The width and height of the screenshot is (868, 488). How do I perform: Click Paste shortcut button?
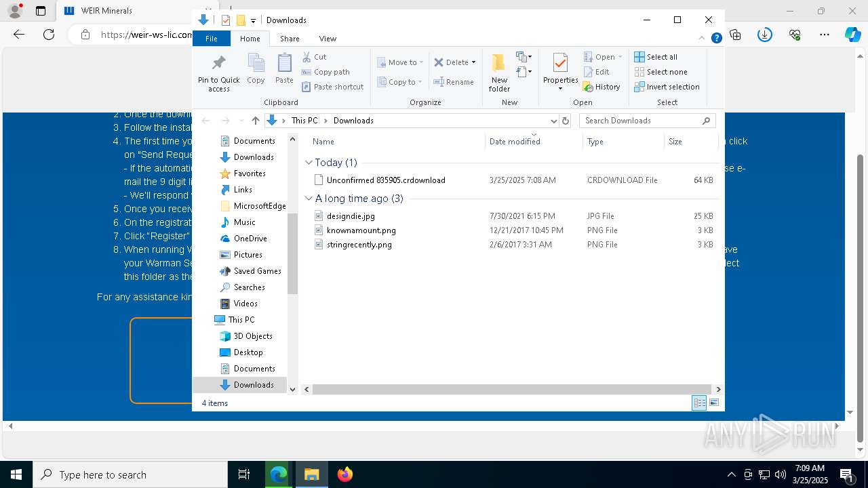pos(333,87)
